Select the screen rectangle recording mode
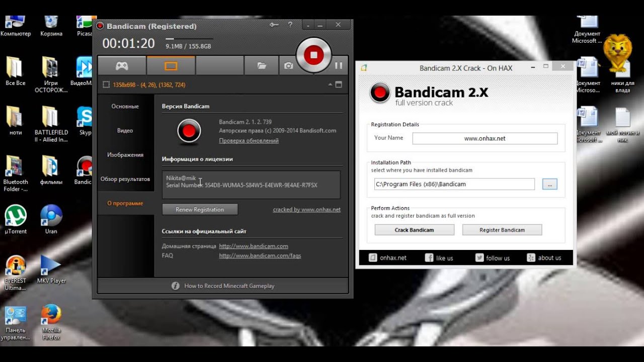Viewport: 644px width, 362px height. pyautogui.click(x=171, y=65)
